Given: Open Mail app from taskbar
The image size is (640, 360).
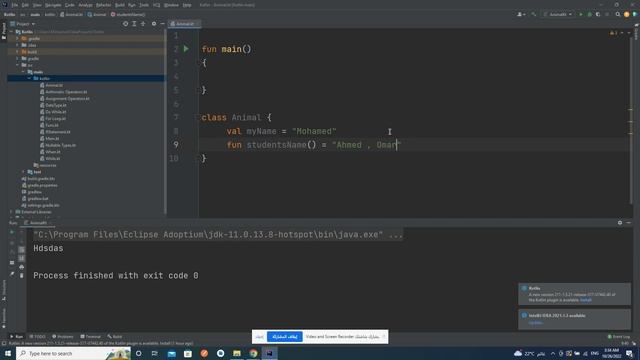Looking at the screenshot, I should coord(171,353).
